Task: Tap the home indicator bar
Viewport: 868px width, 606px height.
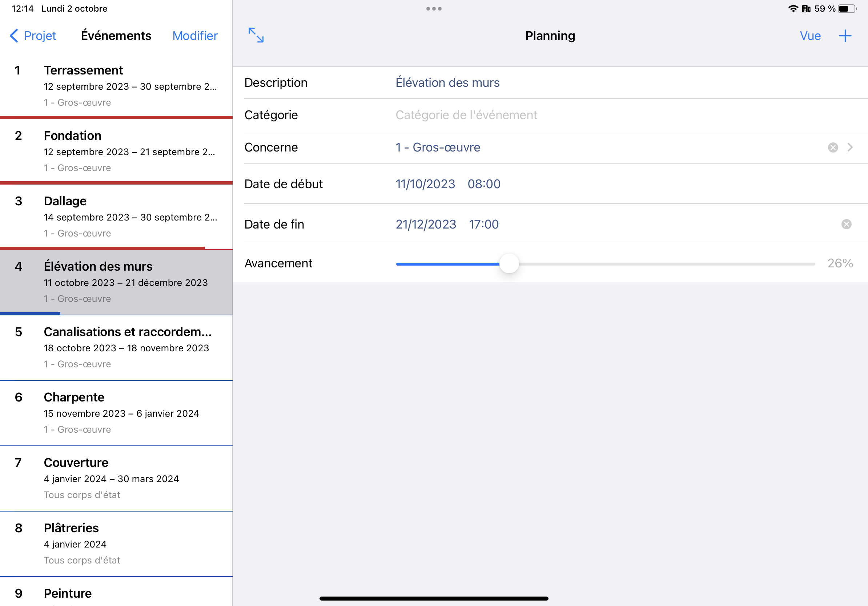Action: coord(434,598)
